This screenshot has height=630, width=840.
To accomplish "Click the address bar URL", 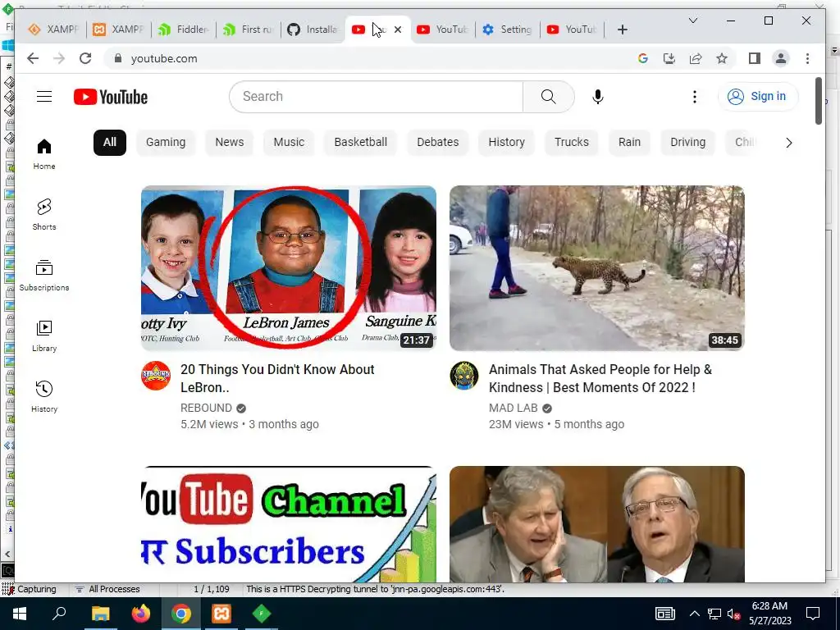I will [164, 58].
